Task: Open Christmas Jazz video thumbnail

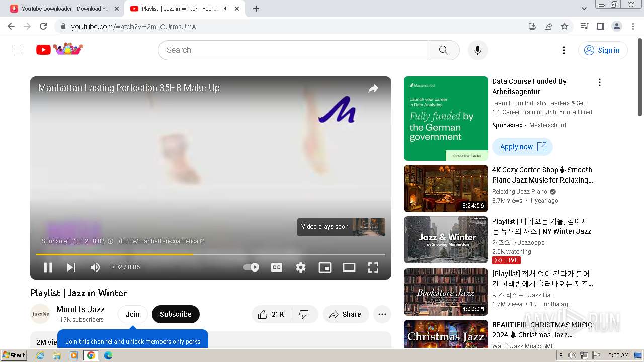Action: tap(446, 334)
